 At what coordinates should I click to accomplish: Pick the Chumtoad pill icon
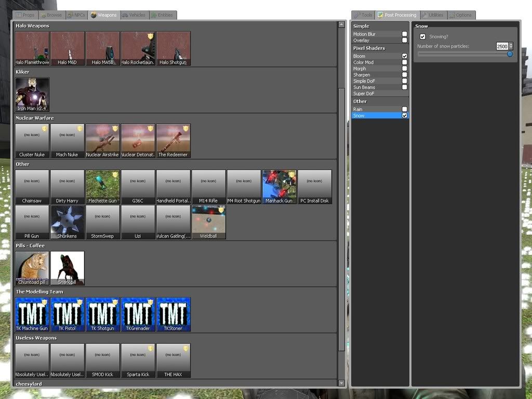point(32,268)
